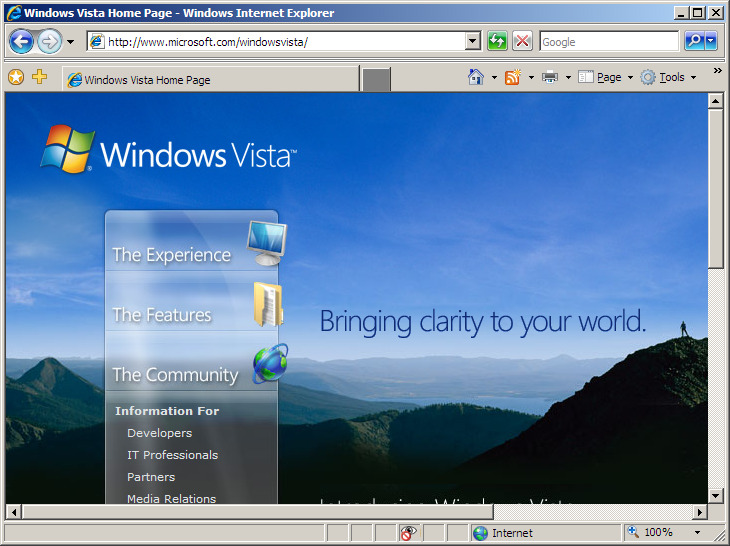This screenshot has height=546, width=730.
Task: Open The Features section
Action: point(162,315)
